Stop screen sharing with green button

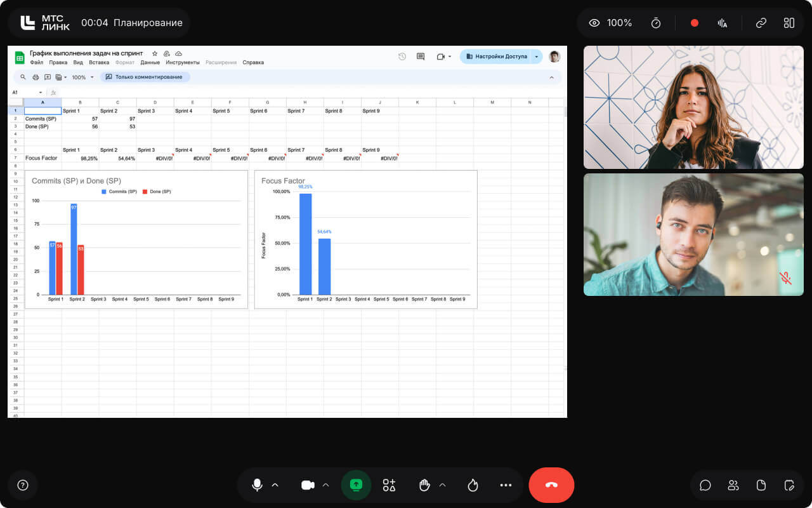coord(356,485)
